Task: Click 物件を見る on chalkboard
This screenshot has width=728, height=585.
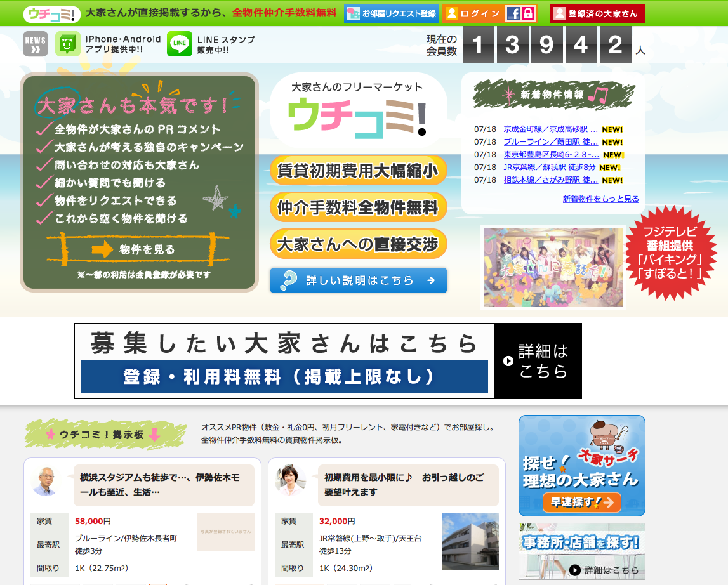Action: (x=138, y=249)
